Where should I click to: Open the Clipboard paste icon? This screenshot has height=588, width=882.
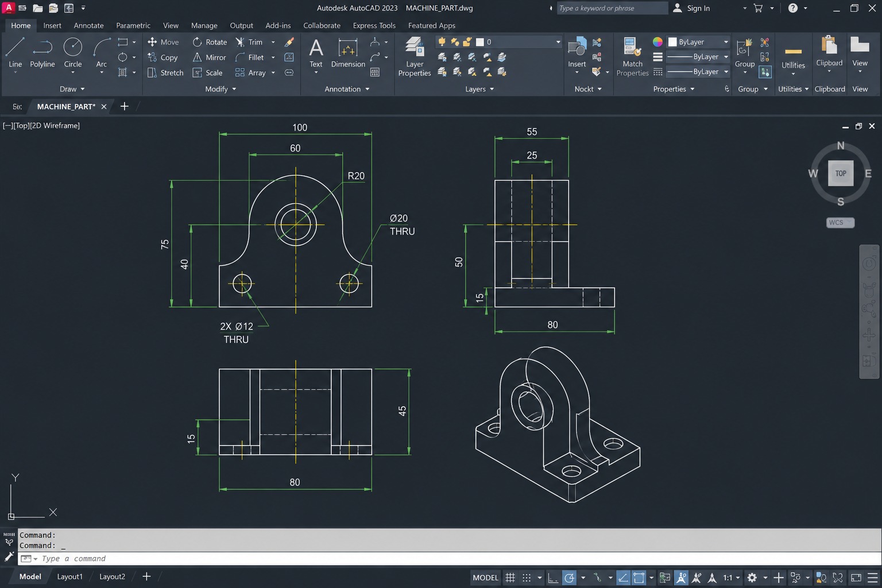click(829, 45)
